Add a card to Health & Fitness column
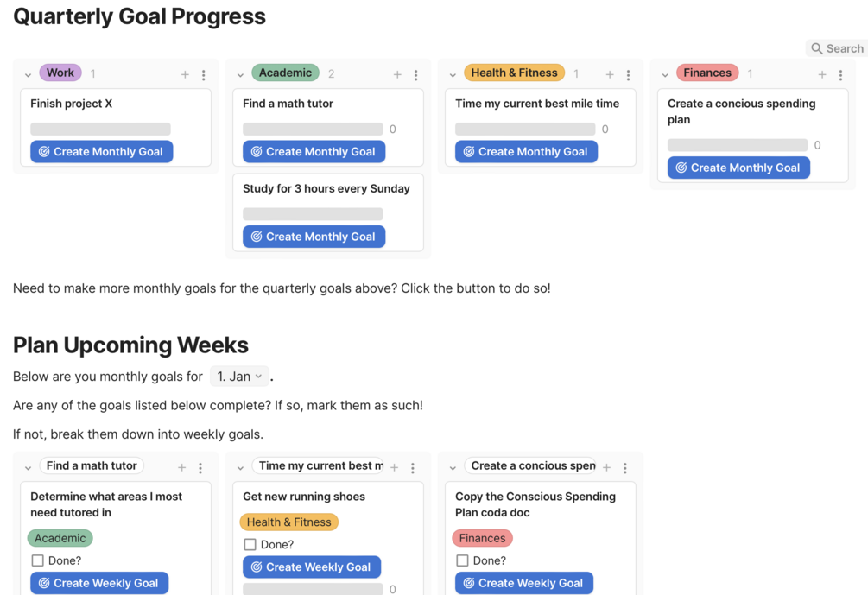The image size is (868, 595). [610, 75]
